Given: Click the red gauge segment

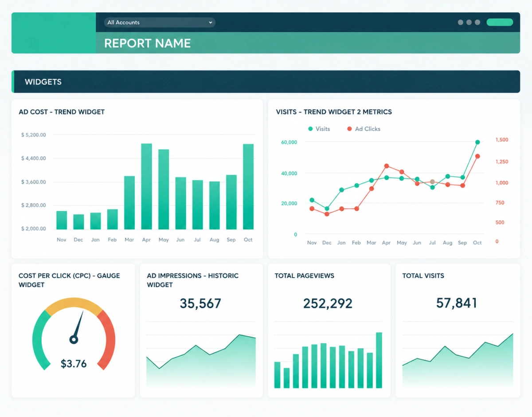Looking at the screenshot, I should 107,341.
